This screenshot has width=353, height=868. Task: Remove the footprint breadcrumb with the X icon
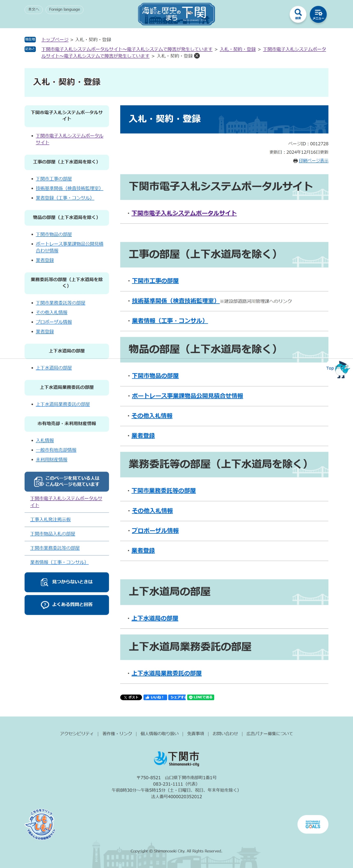[197, 56]
